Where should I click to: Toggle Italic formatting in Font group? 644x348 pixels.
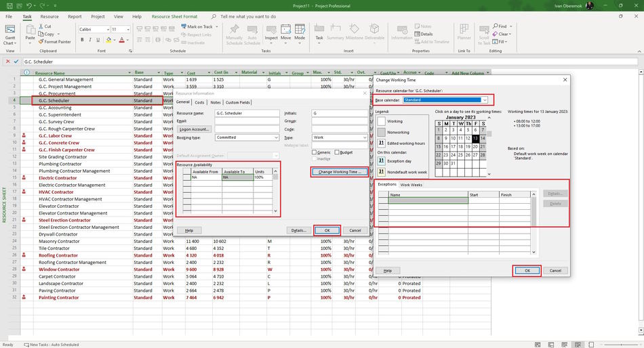pyautogui.click(x=90, y=40)
